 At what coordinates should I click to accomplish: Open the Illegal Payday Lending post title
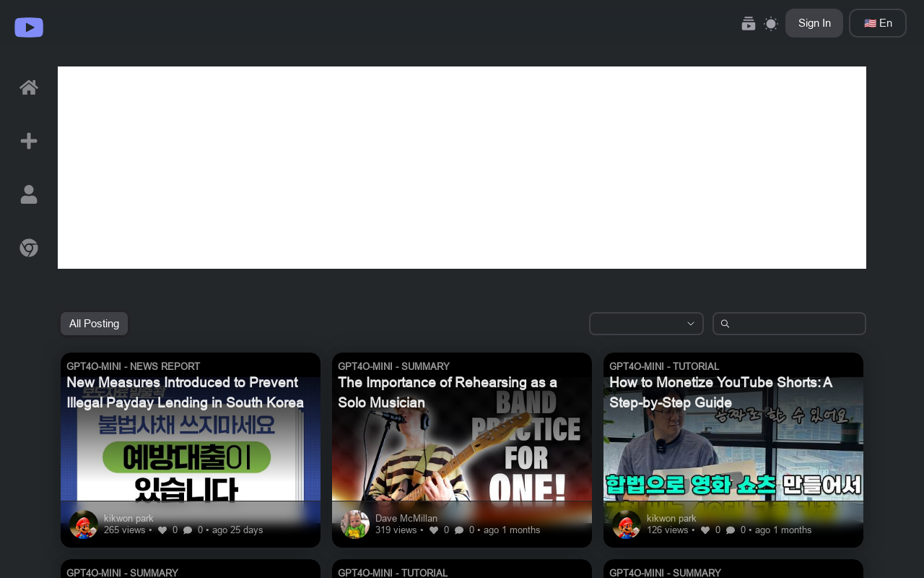coord(185,392)
